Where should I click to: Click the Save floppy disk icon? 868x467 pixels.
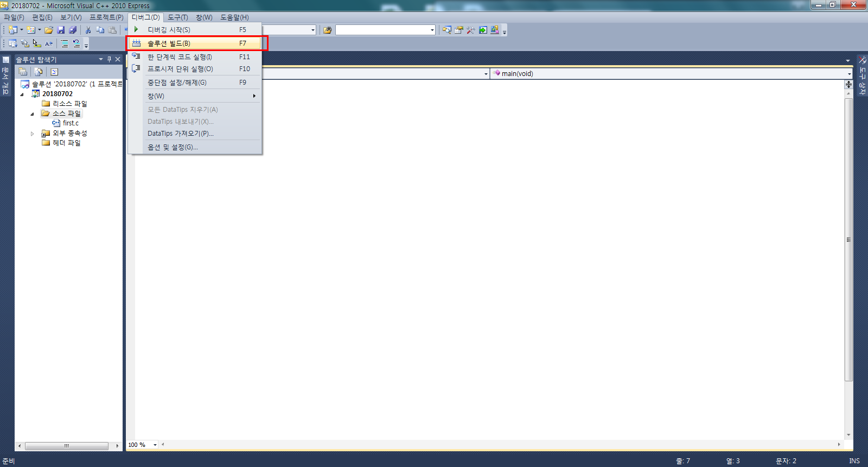point(61,30)
